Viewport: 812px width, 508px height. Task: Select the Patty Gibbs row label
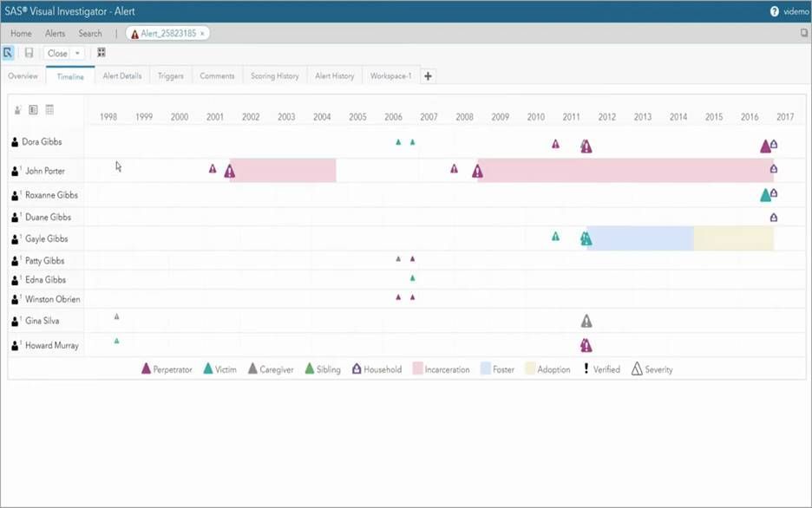(44, 261)
